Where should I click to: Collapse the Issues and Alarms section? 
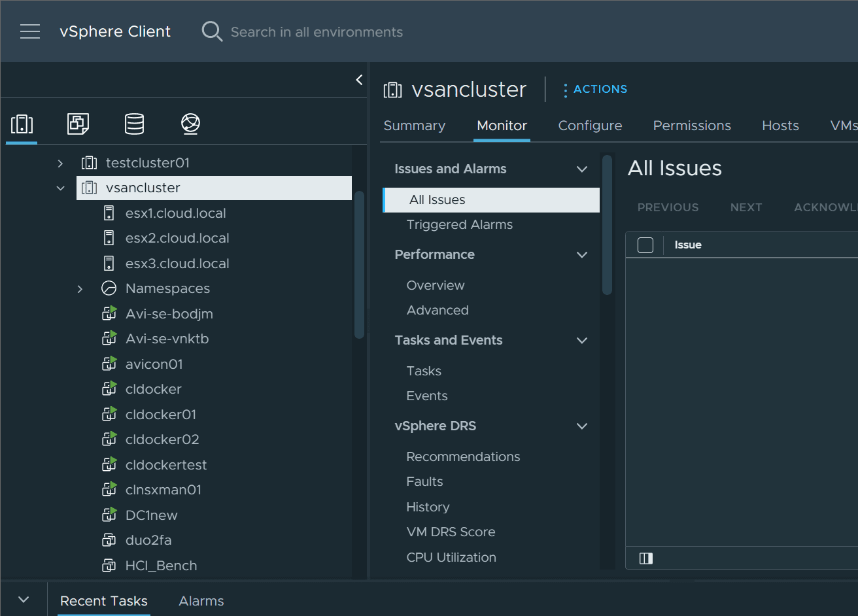pos(582,169)
